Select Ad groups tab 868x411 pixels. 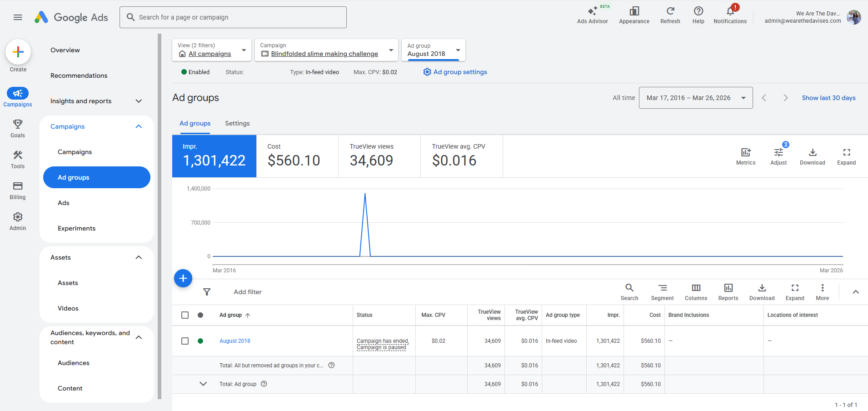coord(195,123)
